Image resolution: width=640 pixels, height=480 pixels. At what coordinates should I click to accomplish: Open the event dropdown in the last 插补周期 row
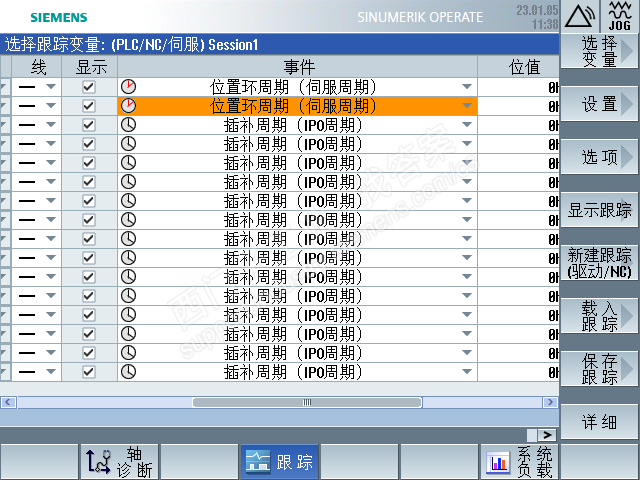tap(467, 372)
